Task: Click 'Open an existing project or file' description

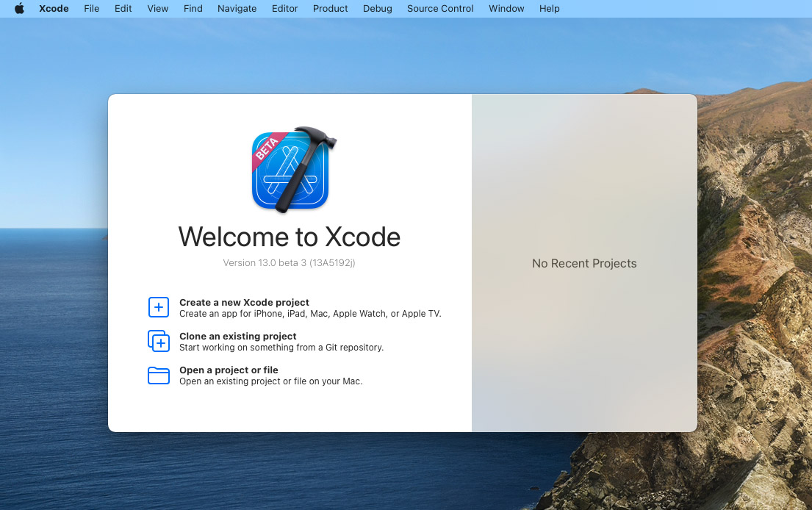Action: tap(271, 381)
